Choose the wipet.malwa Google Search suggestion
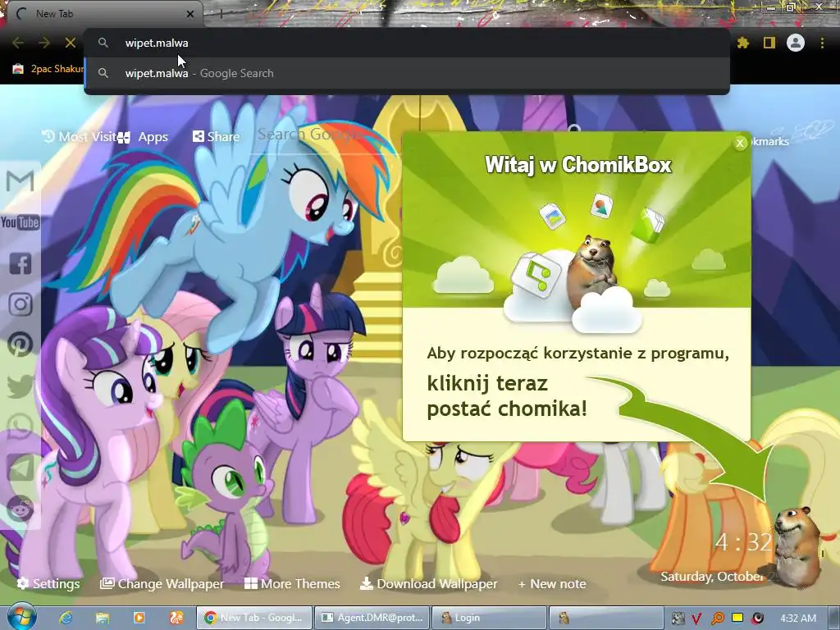 point(407,73)
